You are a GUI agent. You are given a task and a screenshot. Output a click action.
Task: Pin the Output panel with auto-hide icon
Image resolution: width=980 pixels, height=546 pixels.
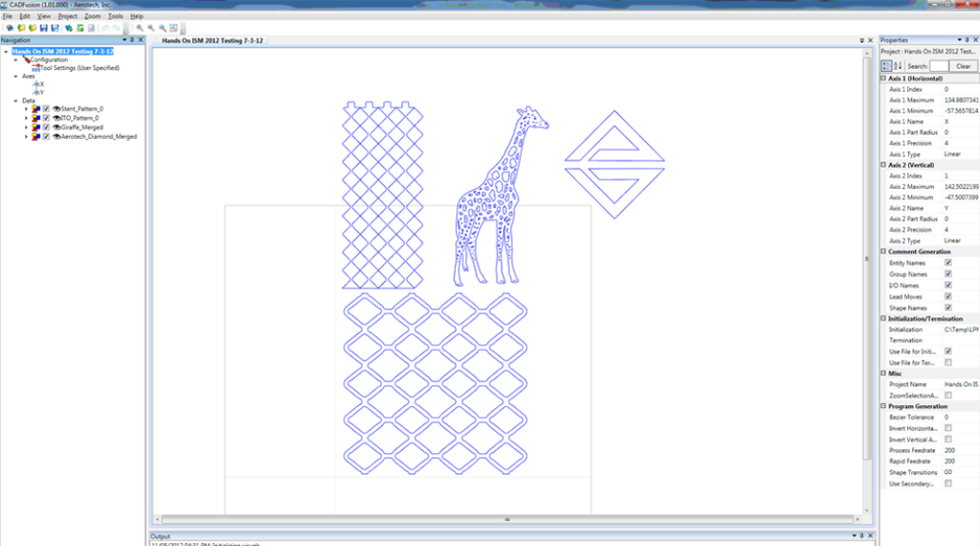[x=861, y=536]
